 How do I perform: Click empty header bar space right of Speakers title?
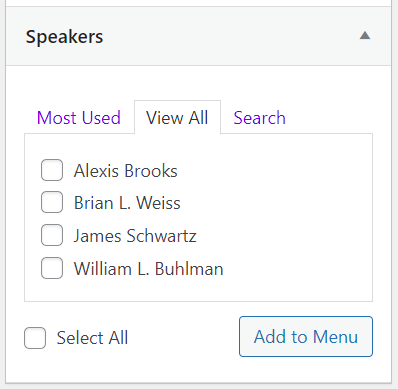[230, 36]
